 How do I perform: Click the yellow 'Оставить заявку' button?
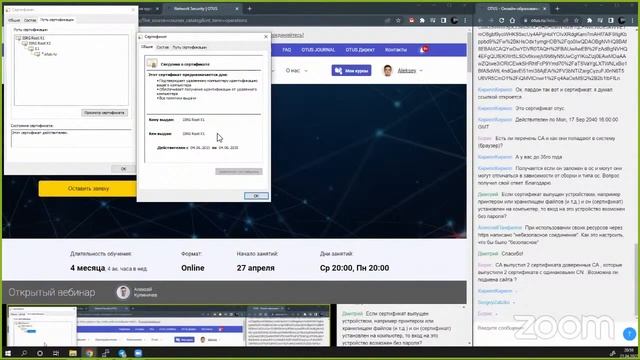88,189
